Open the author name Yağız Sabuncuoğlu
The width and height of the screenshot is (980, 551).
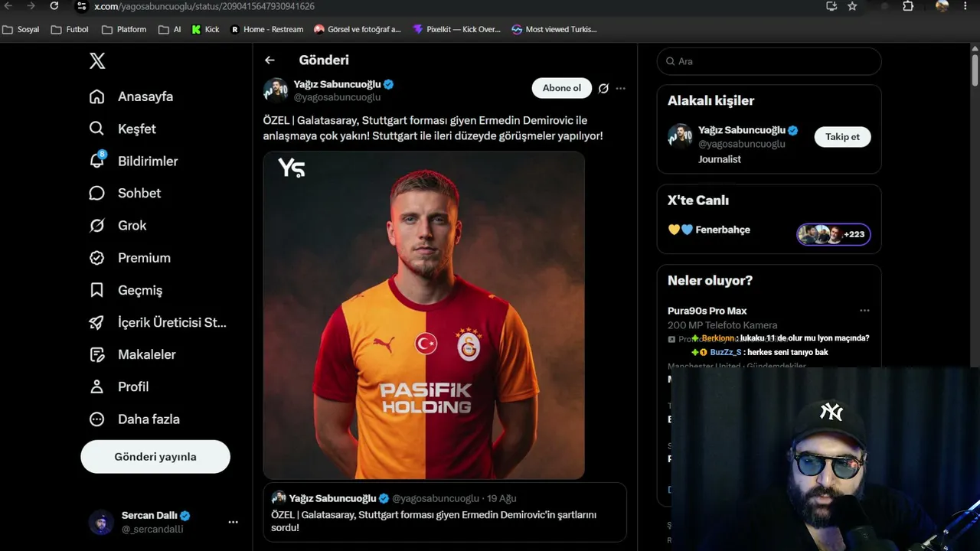click(x=338, y=84)
